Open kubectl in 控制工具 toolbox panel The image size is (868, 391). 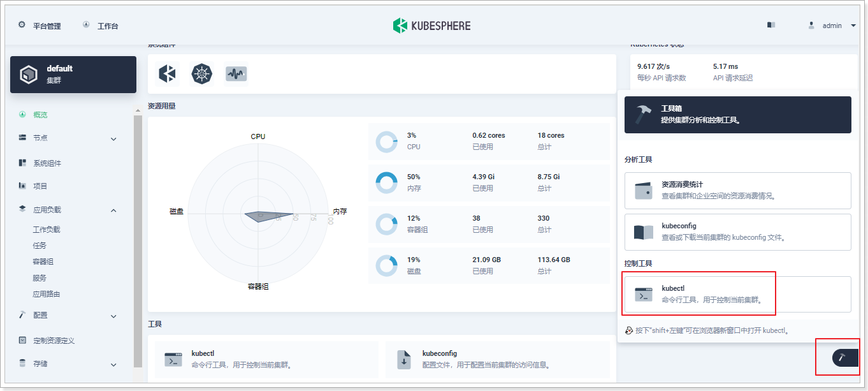[x=738, y=294]
